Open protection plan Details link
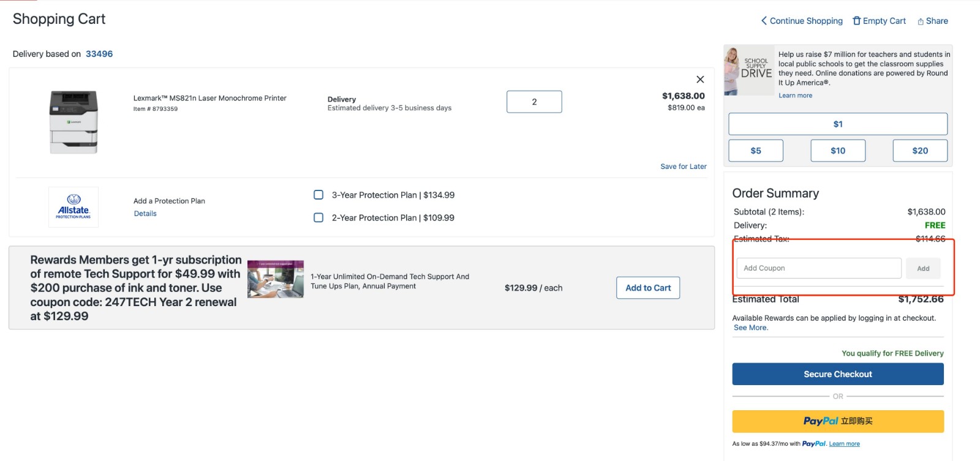The image size is (980, 461). click(x=145, y=214)
